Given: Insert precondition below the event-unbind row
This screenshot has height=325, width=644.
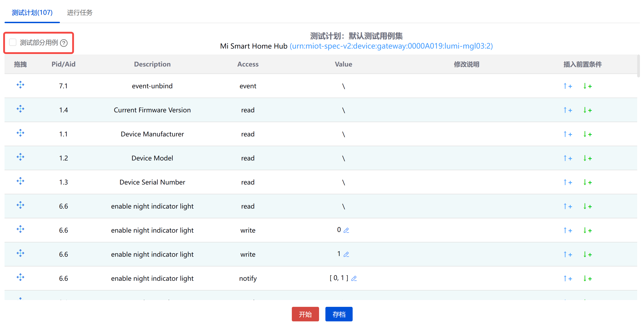Looking at the screenshot, I should point(587,86).
